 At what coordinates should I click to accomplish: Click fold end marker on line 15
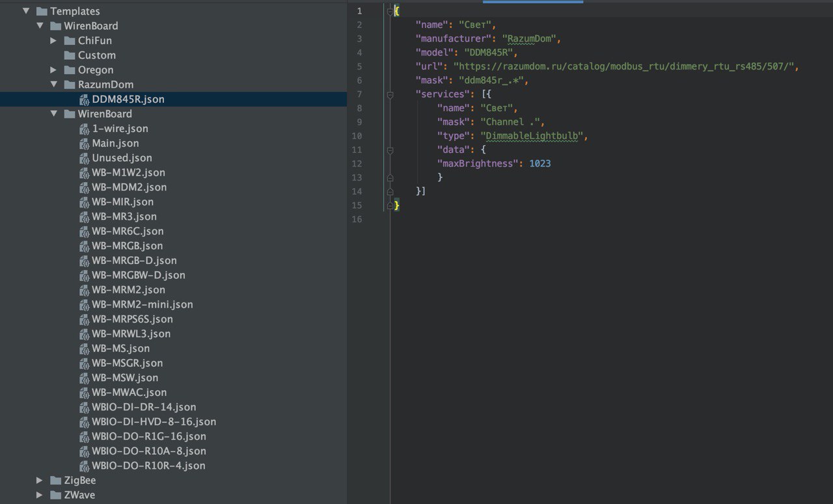(390, 206)
